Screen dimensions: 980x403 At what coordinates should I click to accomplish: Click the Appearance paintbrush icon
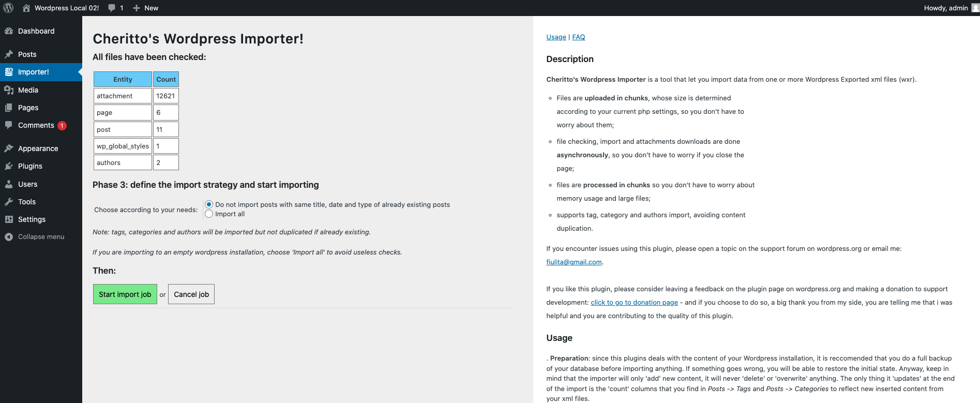coord(9,148)
